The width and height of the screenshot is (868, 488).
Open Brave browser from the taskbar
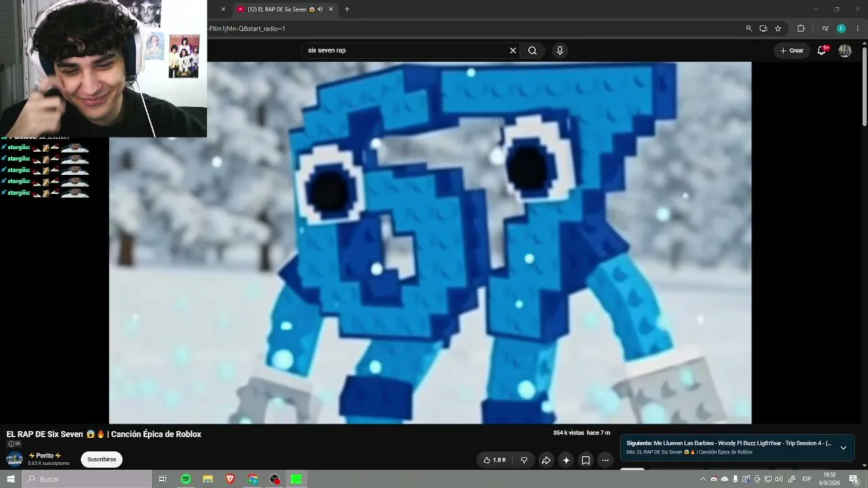click(231, 479)
